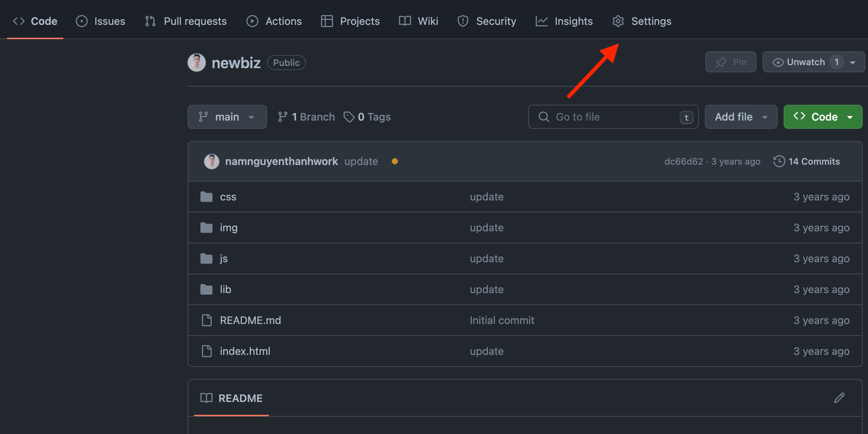Click the Actions play icon
Image resolution: width=868 pixels, height=434 pixels.
tap(252, 21)
